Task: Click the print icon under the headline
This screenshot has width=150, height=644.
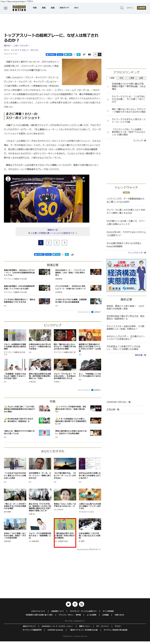Action: tap(89, 55)
